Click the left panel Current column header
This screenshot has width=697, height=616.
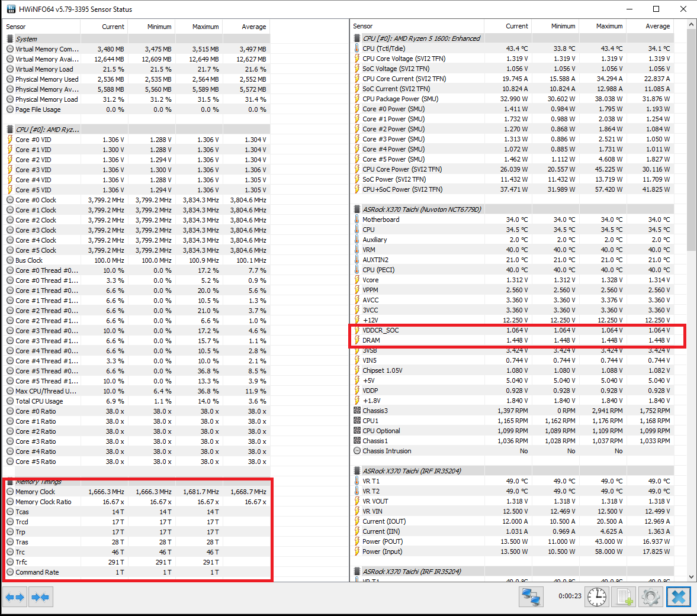click(104, 27)
